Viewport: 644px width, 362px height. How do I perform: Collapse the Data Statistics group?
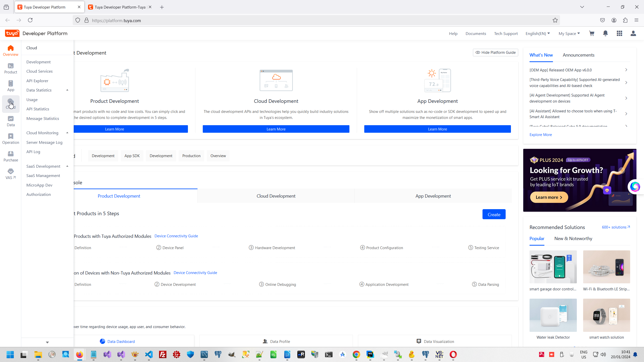point(67,90)
